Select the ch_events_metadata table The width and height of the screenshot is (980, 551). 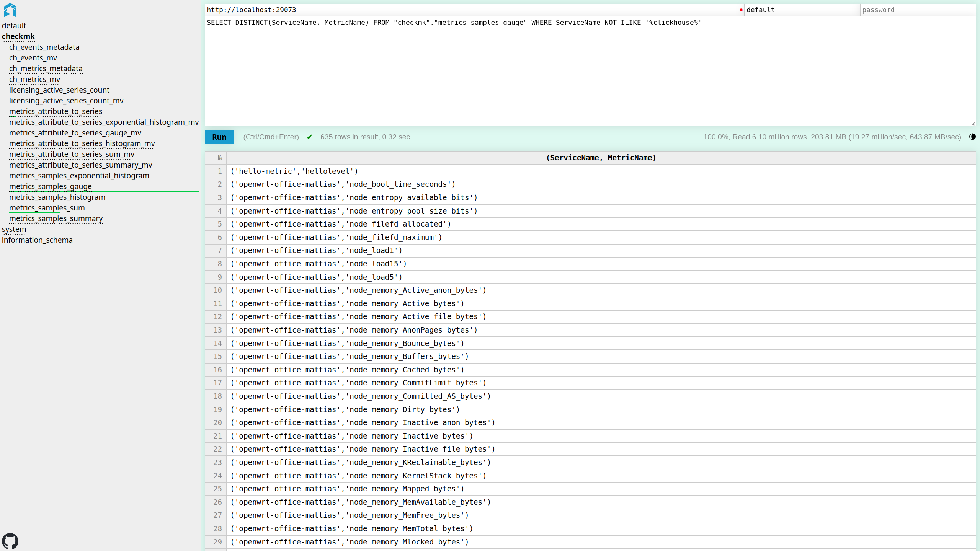tap(44, 47)
